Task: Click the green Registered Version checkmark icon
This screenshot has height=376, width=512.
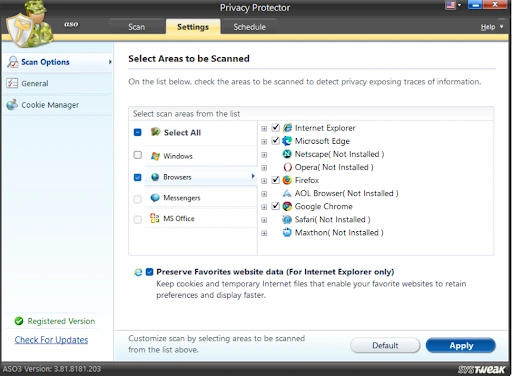Action: click(19, 321)
